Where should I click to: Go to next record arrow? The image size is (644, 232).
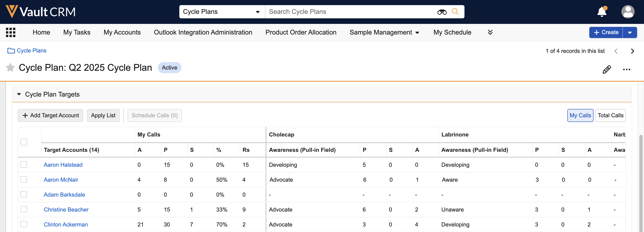[632, 51]
